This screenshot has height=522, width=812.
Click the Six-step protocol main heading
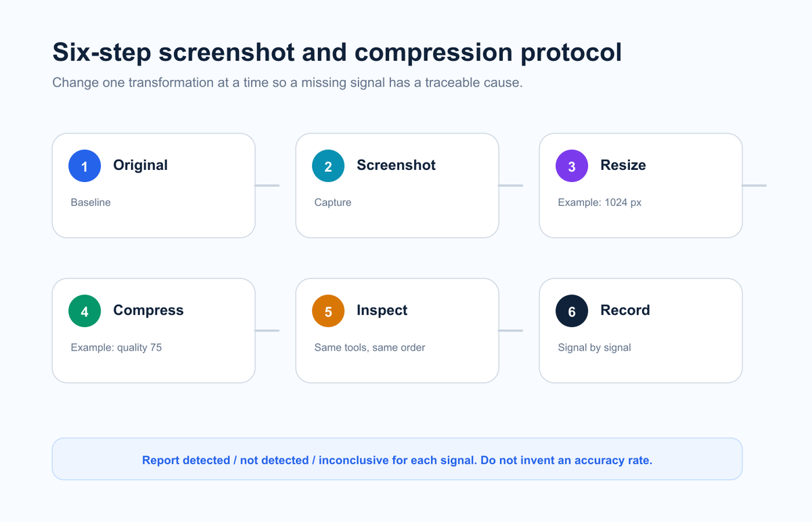(x=337, y=53)
